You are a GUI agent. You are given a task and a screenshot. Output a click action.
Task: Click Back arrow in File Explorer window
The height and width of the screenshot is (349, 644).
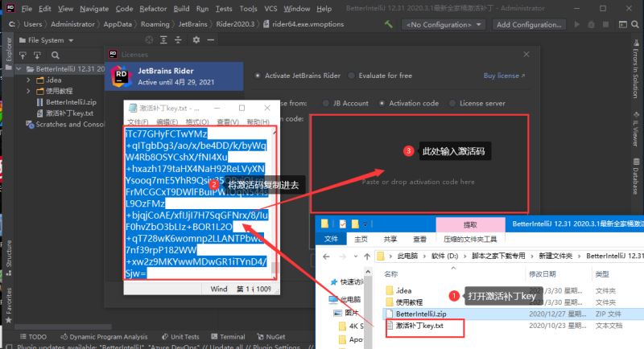[x=326, y=257]
